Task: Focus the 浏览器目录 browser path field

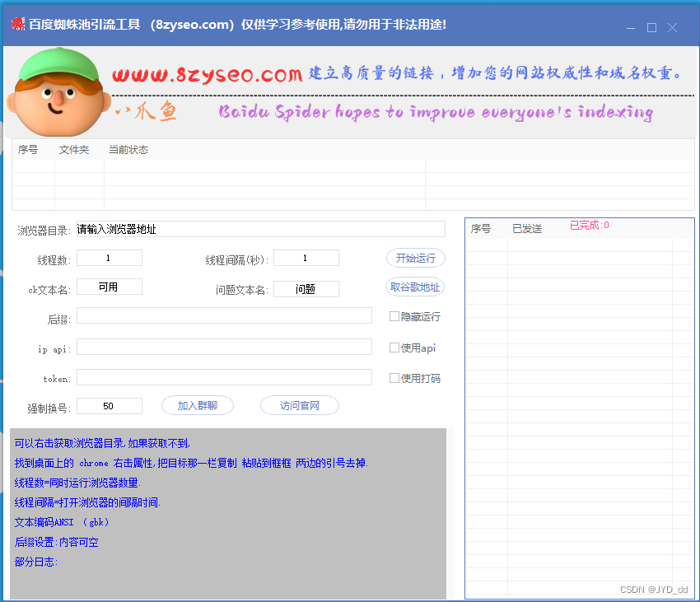Action: tap(261, 229)
